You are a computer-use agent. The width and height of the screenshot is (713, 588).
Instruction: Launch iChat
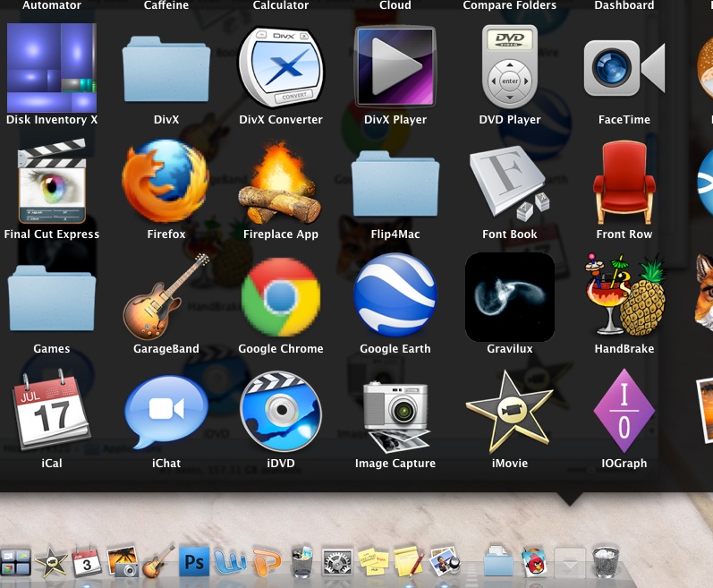pos(166,412)
